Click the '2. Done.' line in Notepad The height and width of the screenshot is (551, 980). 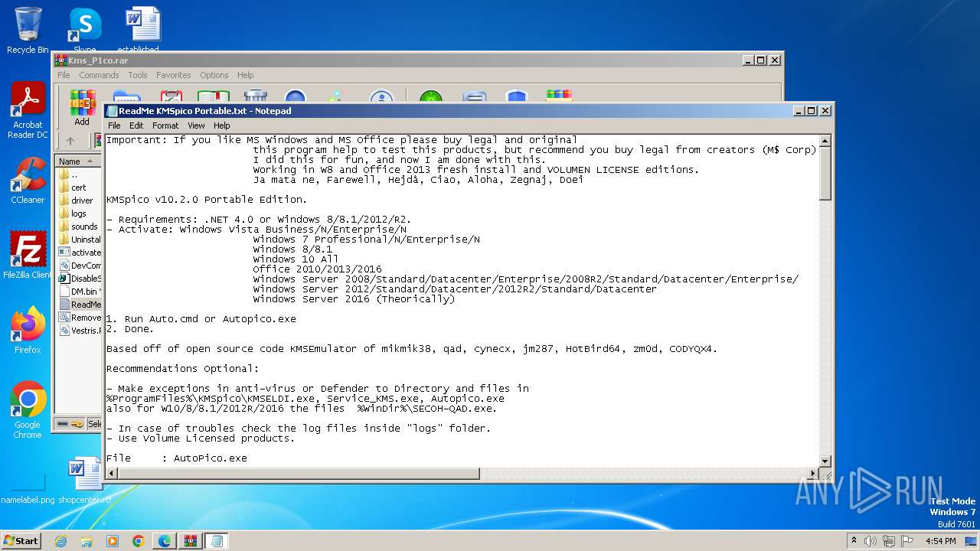[129, 329]
